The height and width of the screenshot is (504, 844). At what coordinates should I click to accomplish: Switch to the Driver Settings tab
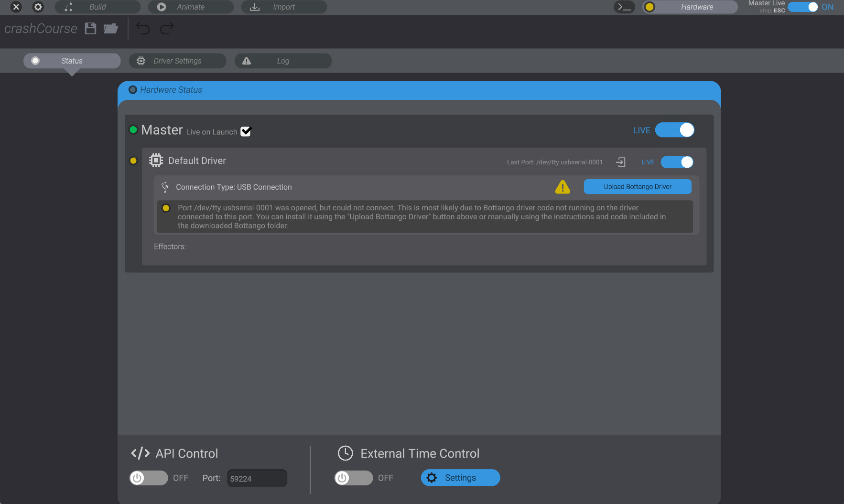tap(177, 61)
